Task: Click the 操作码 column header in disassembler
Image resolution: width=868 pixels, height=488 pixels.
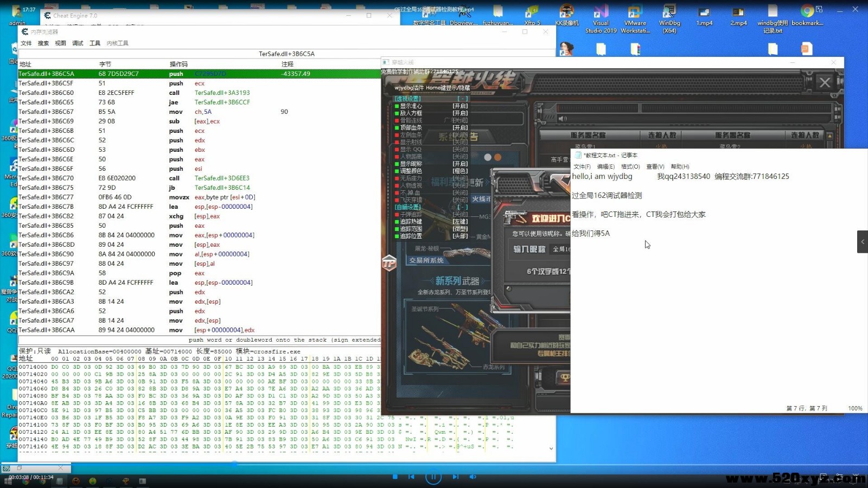Action: tap(178, 64)
